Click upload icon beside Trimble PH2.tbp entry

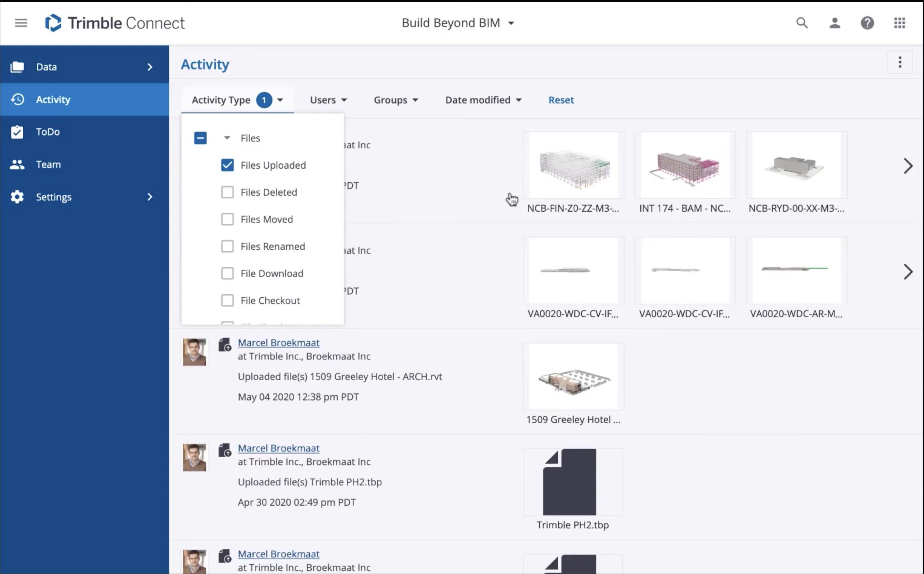click(x=225, y=450)
